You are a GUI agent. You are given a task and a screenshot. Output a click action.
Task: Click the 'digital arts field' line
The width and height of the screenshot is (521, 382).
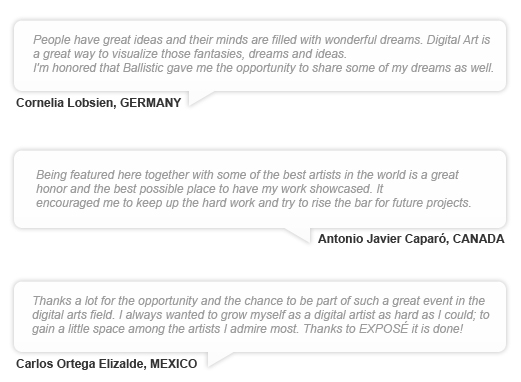point(261,315)
